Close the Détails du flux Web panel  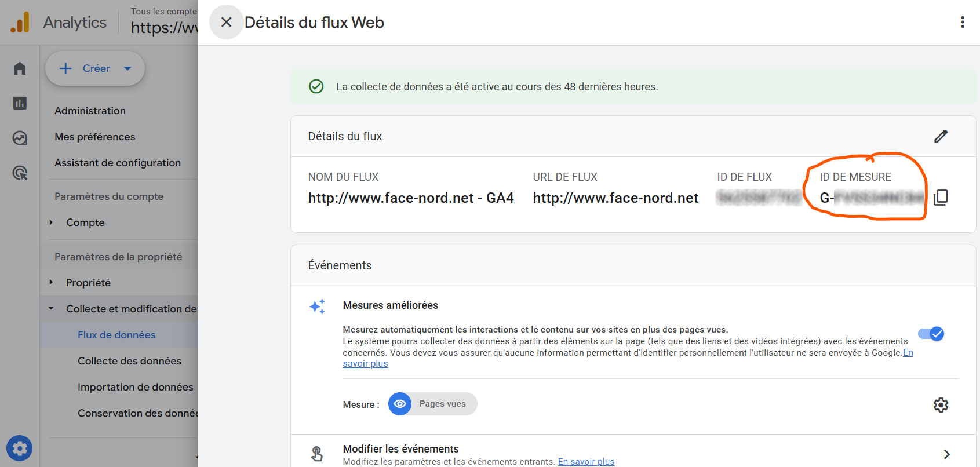click(x=226, y=23)
